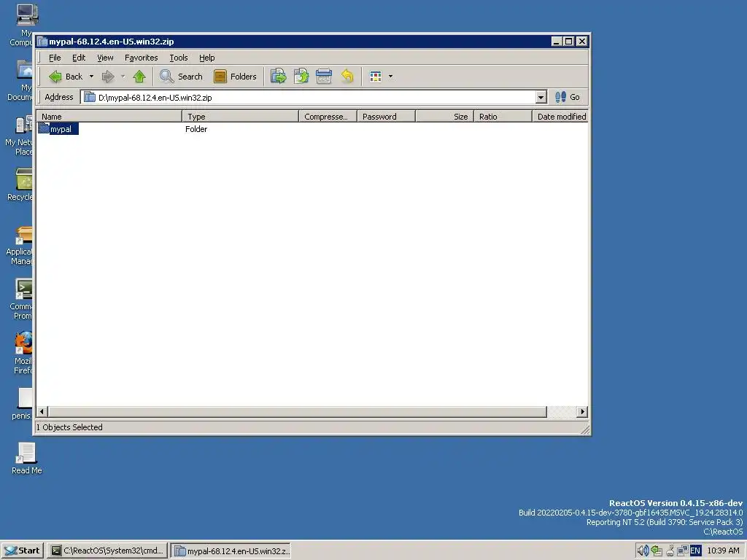Screen dimensions: 747x560
Task: Click the taskbar clock
Action: click(x=723, y=551)
